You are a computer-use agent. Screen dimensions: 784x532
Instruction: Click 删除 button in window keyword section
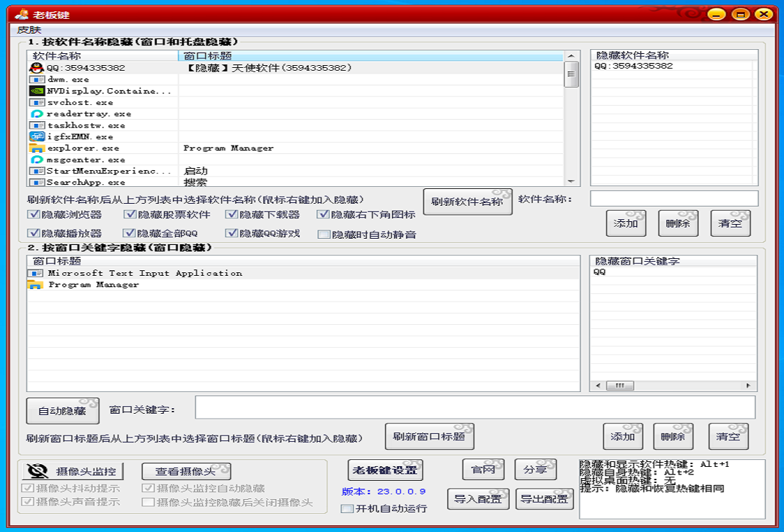pyautogui.click(x=673, y=437)
